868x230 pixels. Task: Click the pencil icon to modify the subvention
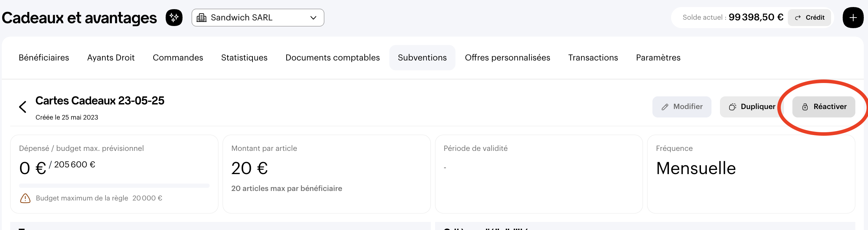tap(665, 107)
